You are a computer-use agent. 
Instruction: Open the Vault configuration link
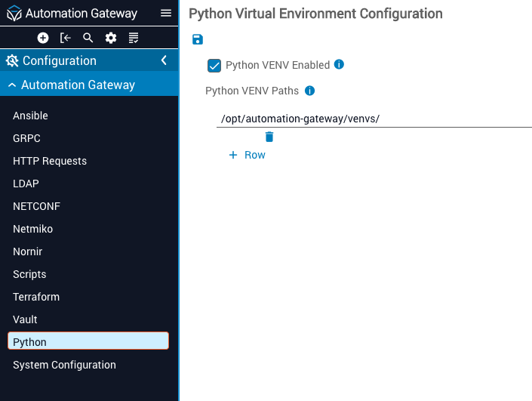click(x=25, y=319)
